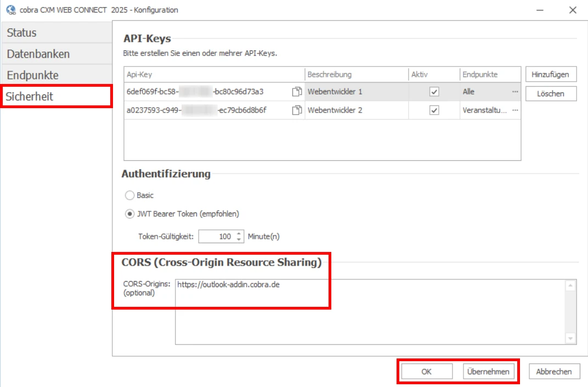
Task: Minimize the Konfiguration window
Action: pyautogui.click(x=540, y=10)
